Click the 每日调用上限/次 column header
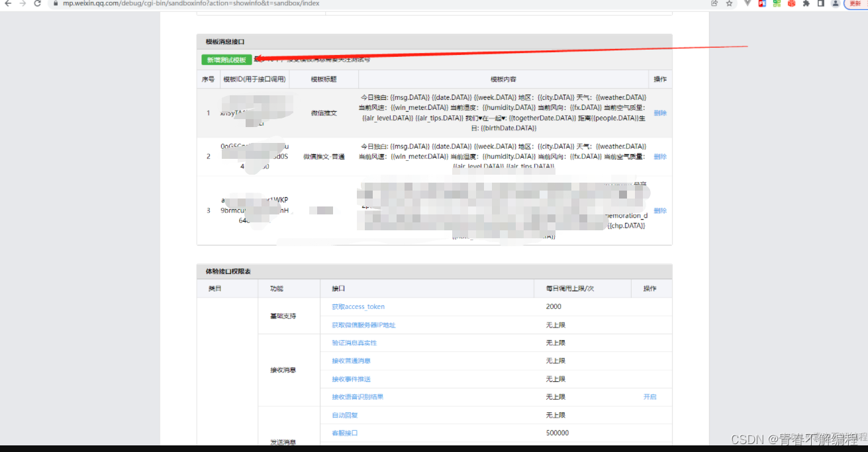868x452 pixels. click(x=570, y=289)
